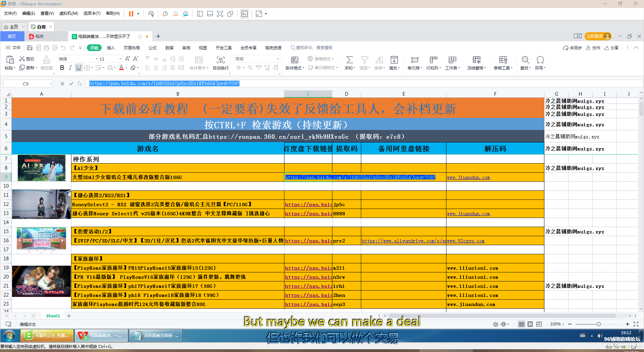This screenshot has height=352, width=644.
Task: Insert a Symbol via 符号 icon
Action: [x=540, y=63]
